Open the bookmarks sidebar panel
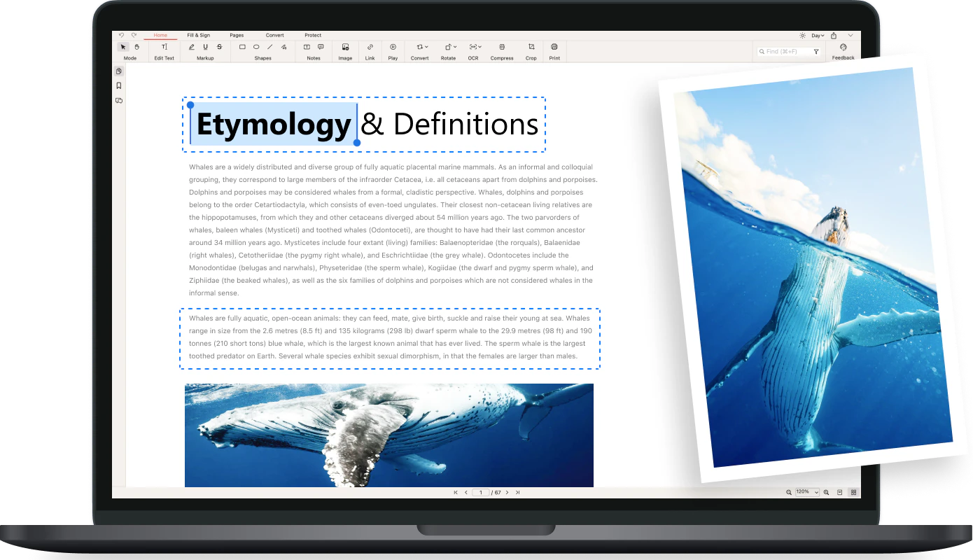The height and width of the screenshot is (560, 973). 119,85
